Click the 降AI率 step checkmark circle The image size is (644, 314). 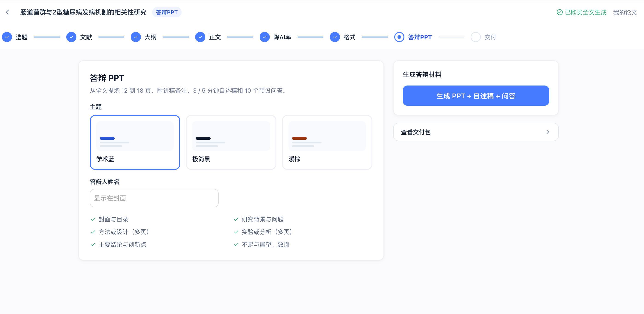(x=264, y=37)
